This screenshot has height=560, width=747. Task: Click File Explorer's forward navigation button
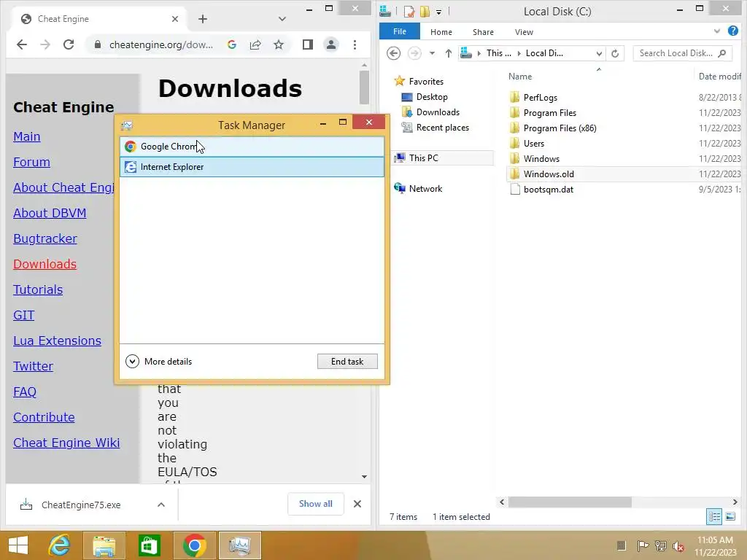(x=414, y=53)
